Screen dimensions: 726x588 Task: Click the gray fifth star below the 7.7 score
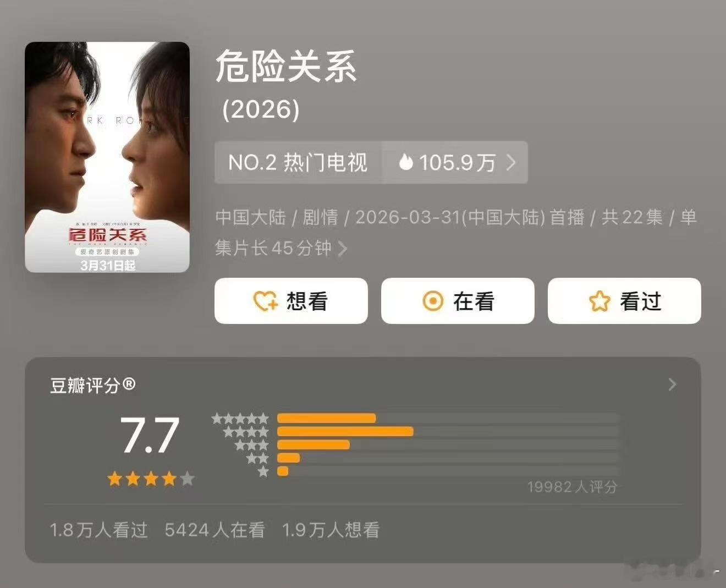pos(187,479)
